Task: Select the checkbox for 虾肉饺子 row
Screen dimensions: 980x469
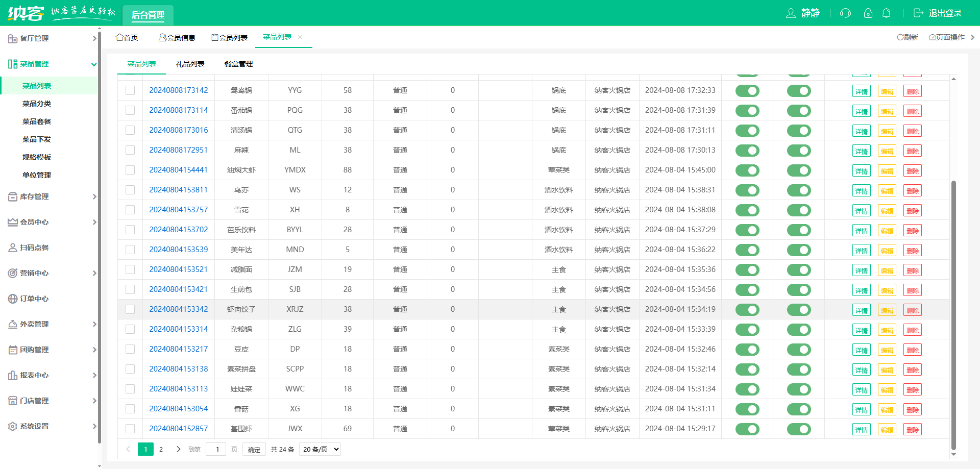Action: click(130, 309)
